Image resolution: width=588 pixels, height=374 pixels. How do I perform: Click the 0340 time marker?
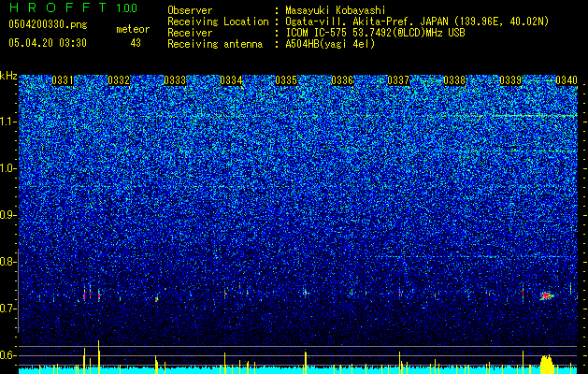click(566, 80)
